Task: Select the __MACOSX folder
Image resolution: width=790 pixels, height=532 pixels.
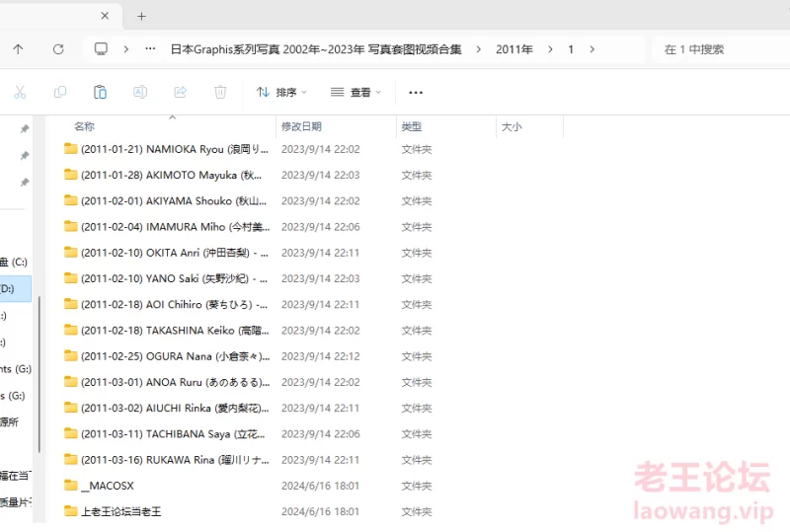Action: coord(107,486)
